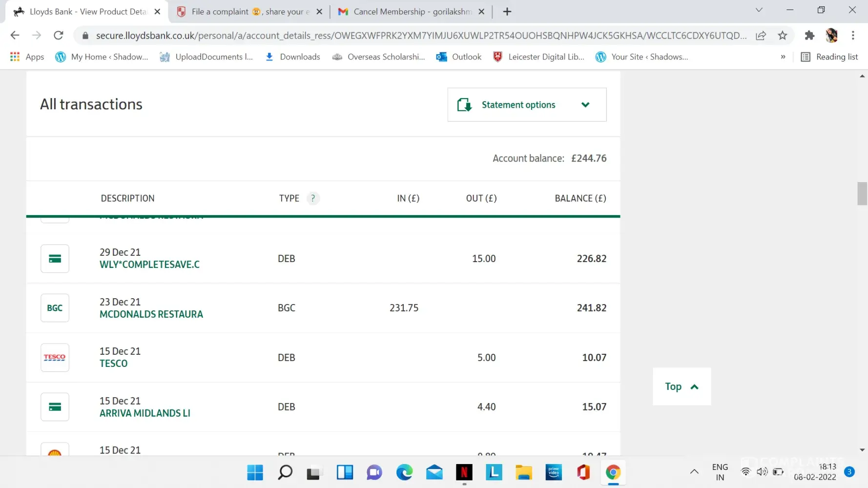Open the Chrome three-dot menu
Image resolution: width=868 pixels, height=488 pixels.
[x=853, y=35]
